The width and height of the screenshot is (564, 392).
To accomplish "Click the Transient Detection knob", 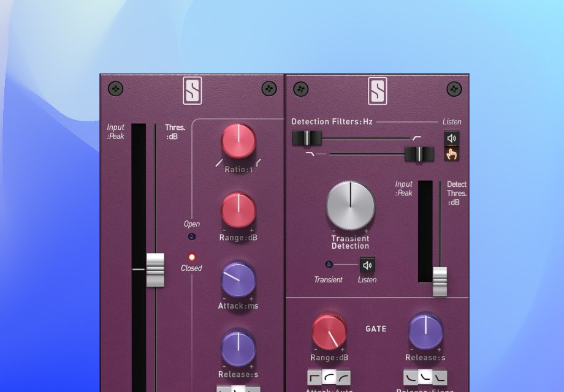I will tap(350, 206).
